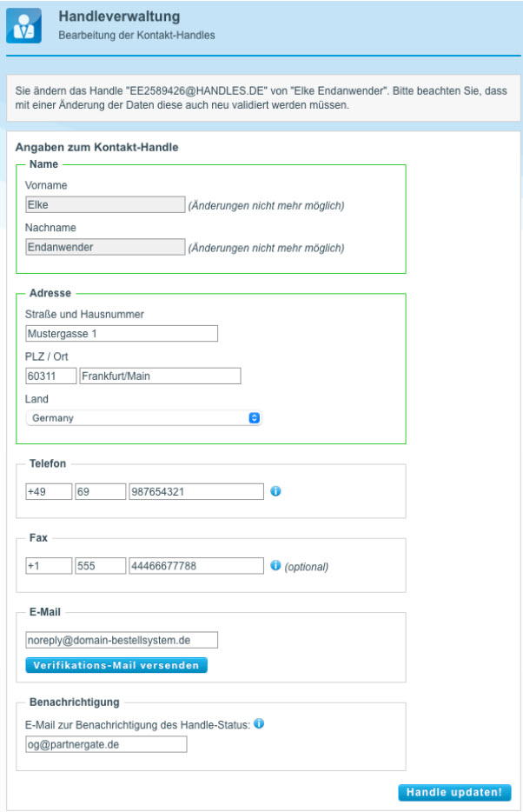523x812 pixels.
Task: Focus the Fax area code 555 field
Action: 100,567
